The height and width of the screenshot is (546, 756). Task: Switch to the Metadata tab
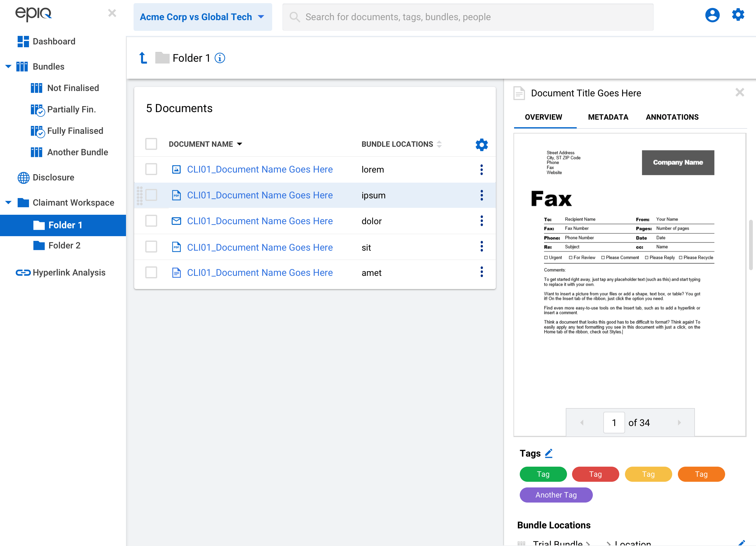point(608,117)
